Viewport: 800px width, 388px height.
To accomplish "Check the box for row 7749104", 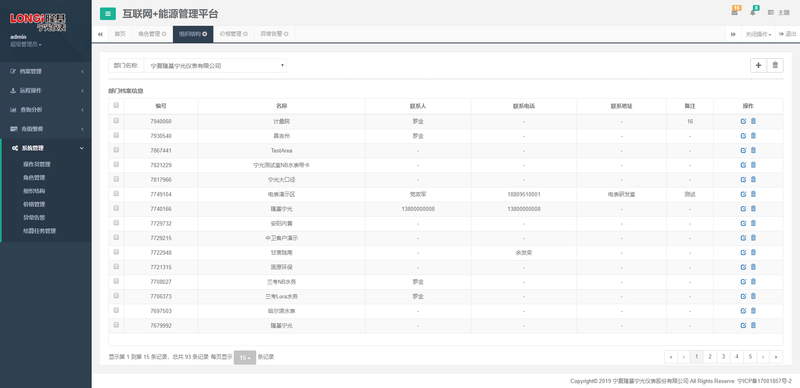I will click(116, 194).
